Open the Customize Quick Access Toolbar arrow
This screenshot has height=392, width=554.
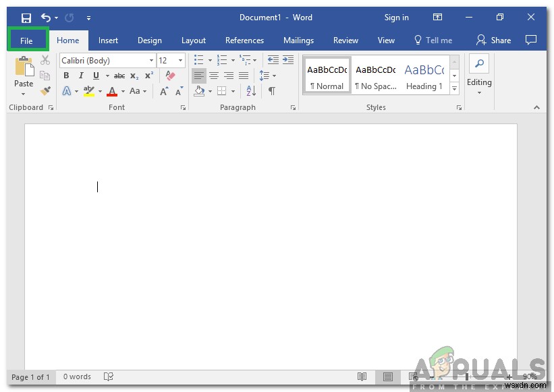click(x=88, y=18)
